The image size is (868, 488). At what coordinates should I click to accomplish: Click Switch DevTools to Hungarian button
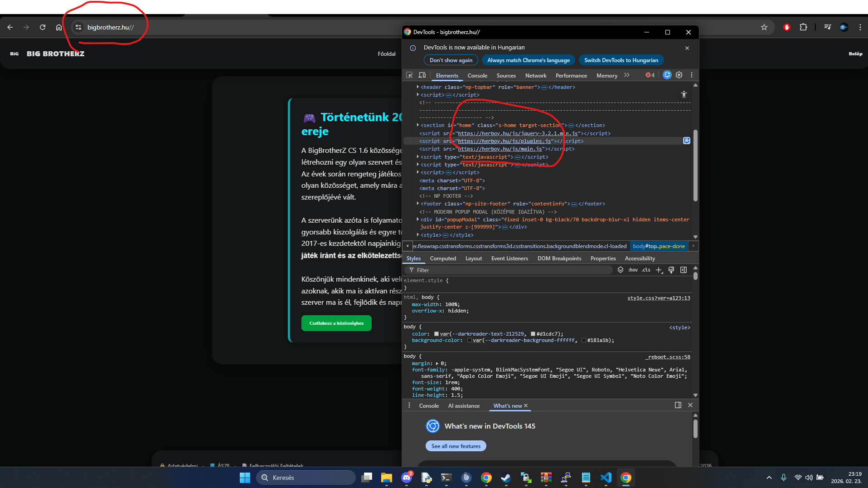(621, 60)
